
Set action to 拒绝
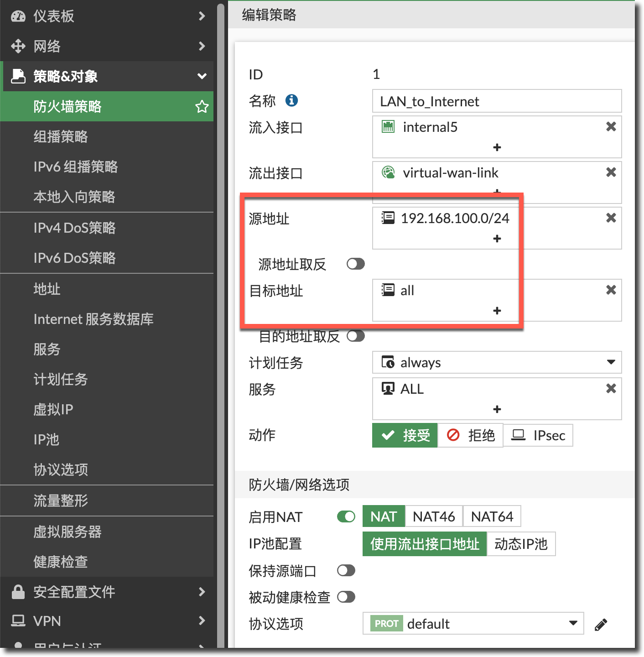(470, 435)
